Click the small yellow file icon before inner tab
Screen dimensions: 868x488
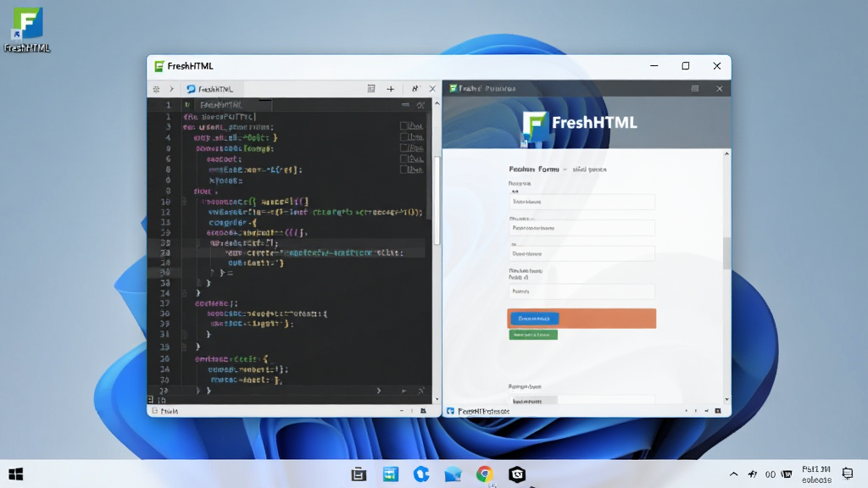(187, 104)
